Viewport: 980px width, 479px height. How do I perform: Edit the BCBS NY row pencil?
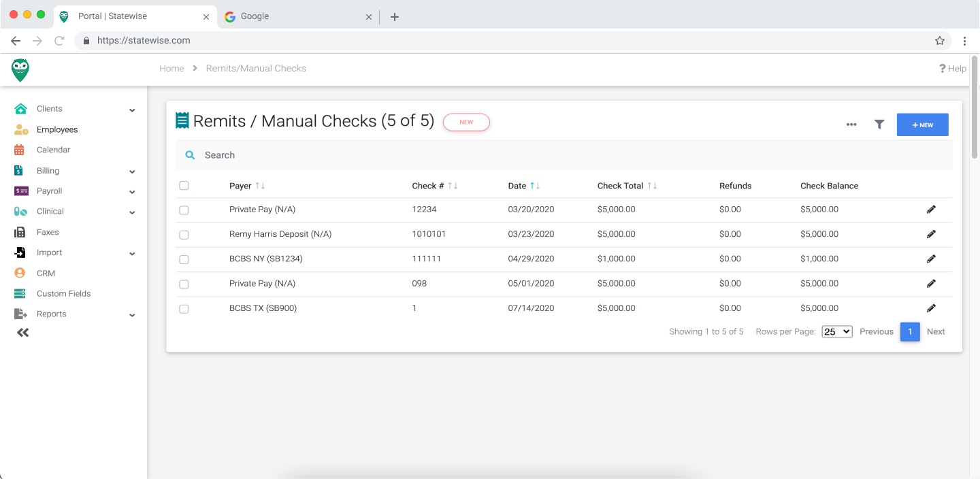931,259
